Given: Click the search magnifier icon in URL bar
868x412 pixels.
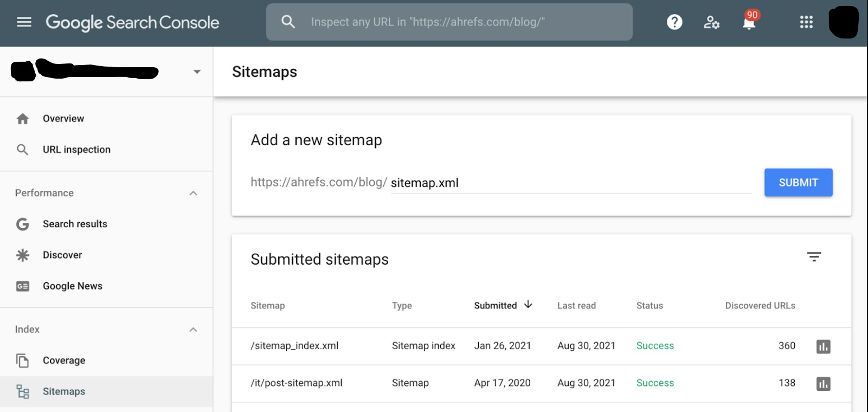Looking at the screenshot, I should click(288, 22).
